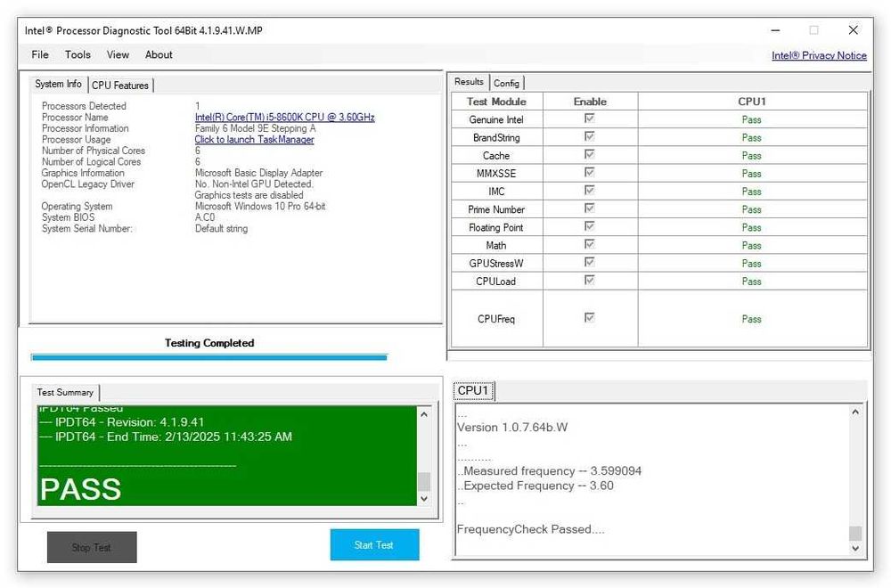Click the blue testing progress bar
The image size is (891, 588).
pyautogui.click(x=209, y=357)
